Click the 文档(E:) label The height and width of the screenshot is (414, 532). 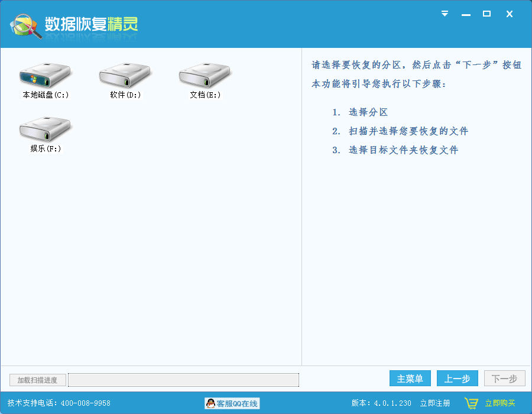[x=205, y=95]
